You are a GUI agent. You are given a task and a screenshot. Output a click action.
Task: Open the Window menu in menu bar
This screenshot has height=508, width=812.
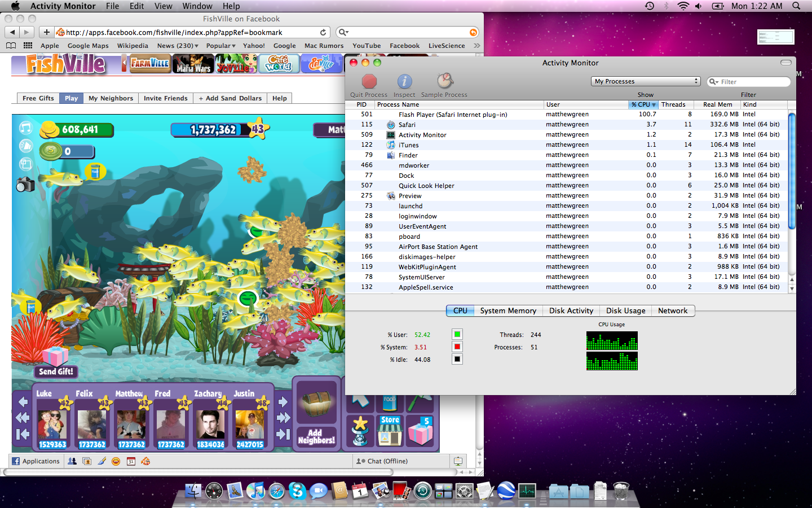(197, 6)
